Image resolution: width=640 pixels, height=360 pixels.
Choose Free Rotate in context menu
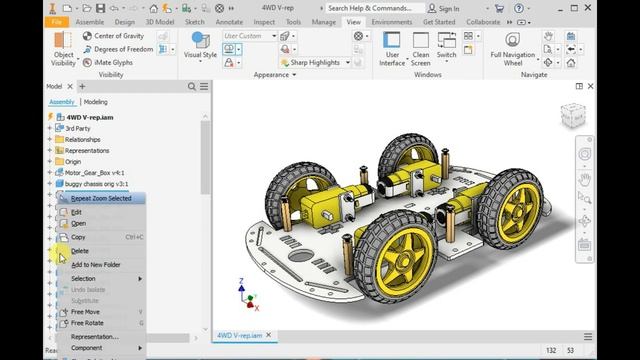[x=102, y=323]
